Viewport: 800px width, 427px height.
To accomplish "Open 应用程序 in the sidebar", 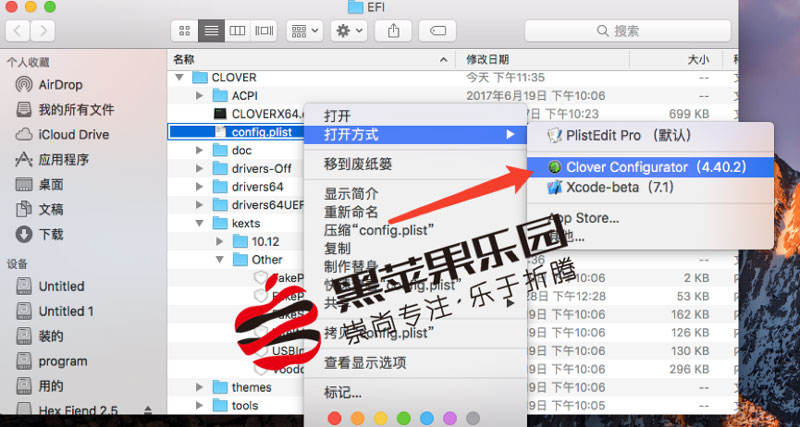I will tap(52, 160).
